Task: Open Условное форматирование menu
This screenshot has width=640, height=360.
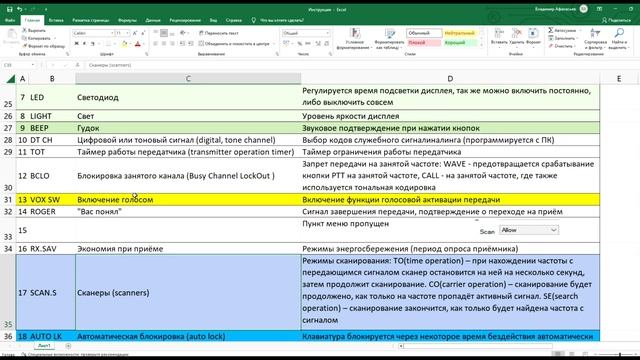Action: pyautogui.click(x=354, y=39)
